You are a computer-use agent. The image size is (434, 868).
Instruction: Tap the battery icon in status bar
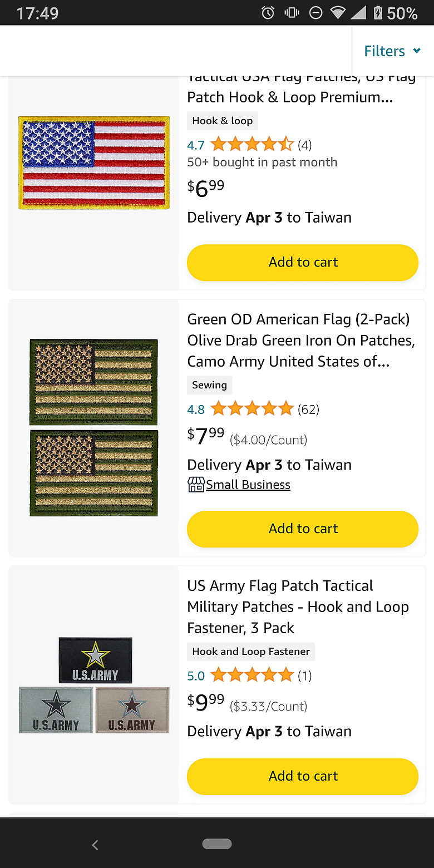378,13
